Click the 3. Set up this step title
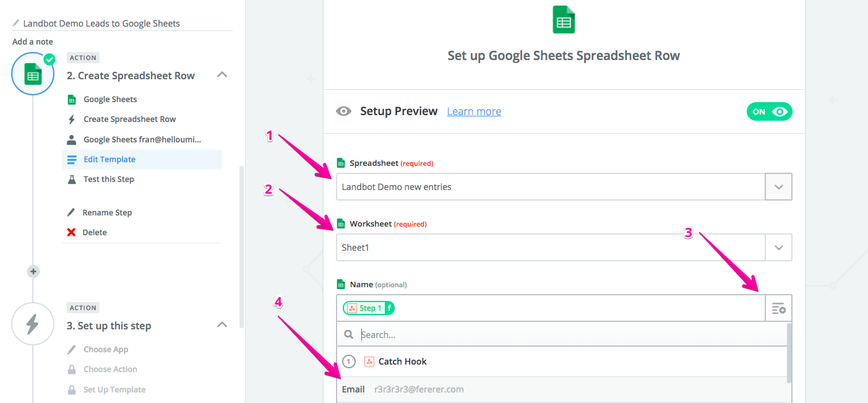 [x=109, y=326]
